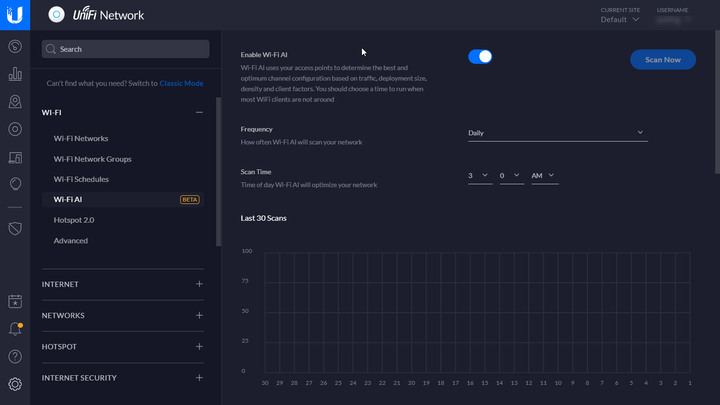Switch to Classic Mode link

coord(181,83)
